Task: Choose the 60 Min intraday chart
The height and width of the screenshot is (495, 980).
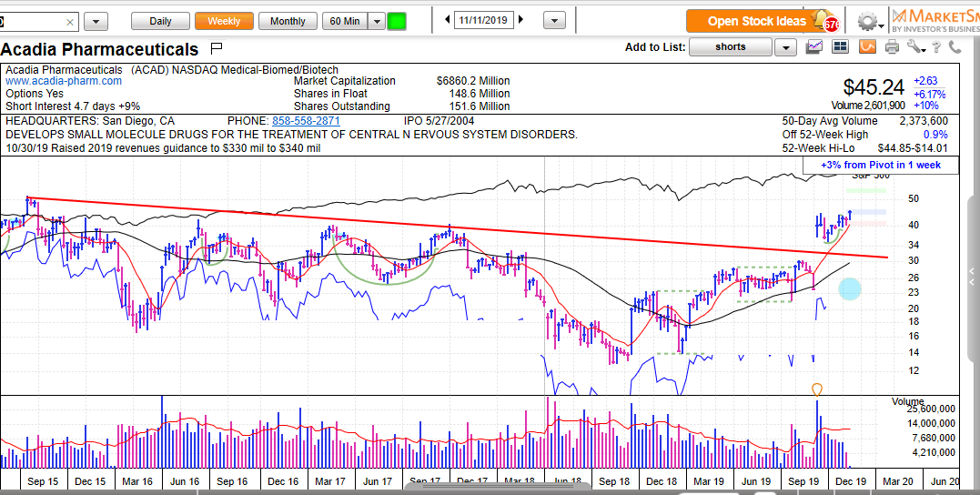Action: coord(345,21)
